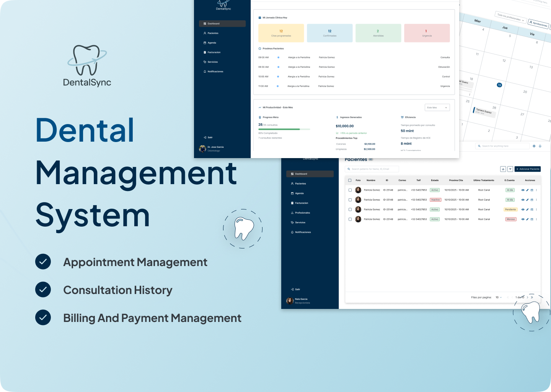Click the 'Adicionar Paciente' button
The height and width of the screenshot is (392, 551).
(x=528, y=169)
